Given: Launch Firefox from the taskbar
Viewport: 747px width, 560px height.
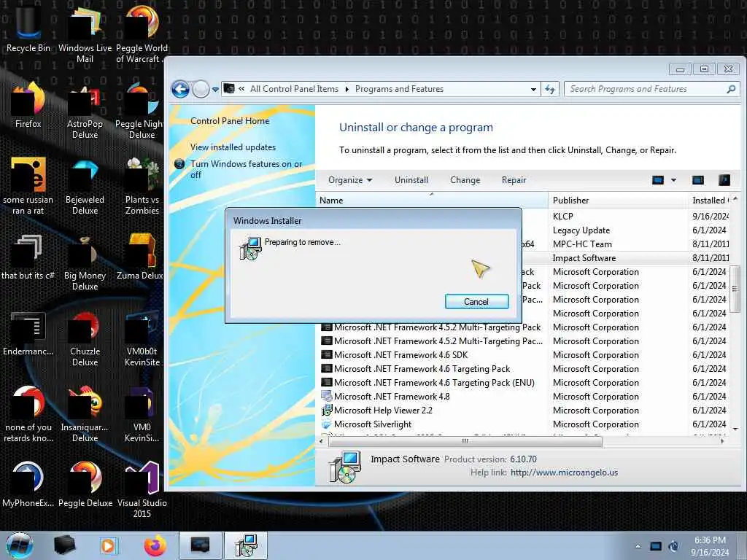Looking at the screenshot, I should pyautogui.click(x=155, y=545).
